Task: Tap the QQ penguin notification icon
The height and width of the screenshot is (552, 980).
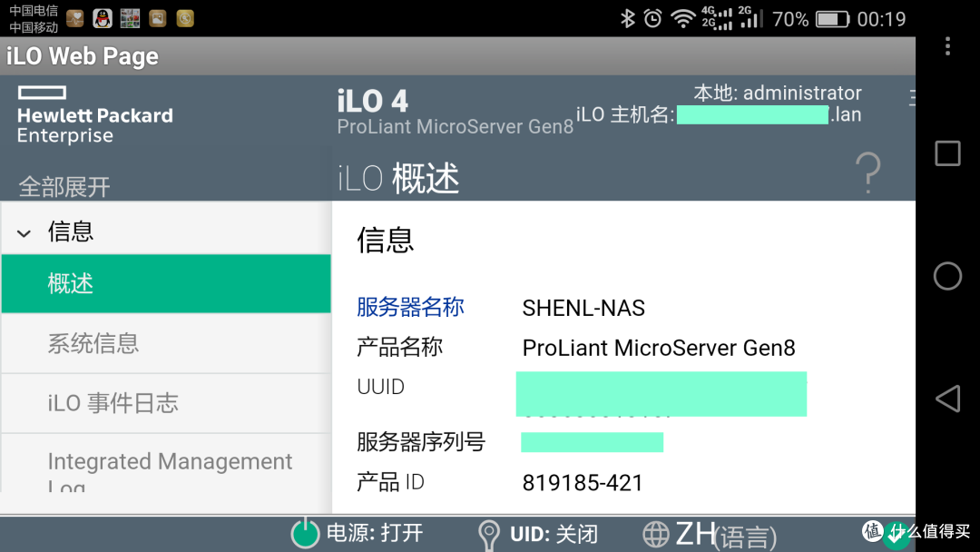Action: point(103,19)
